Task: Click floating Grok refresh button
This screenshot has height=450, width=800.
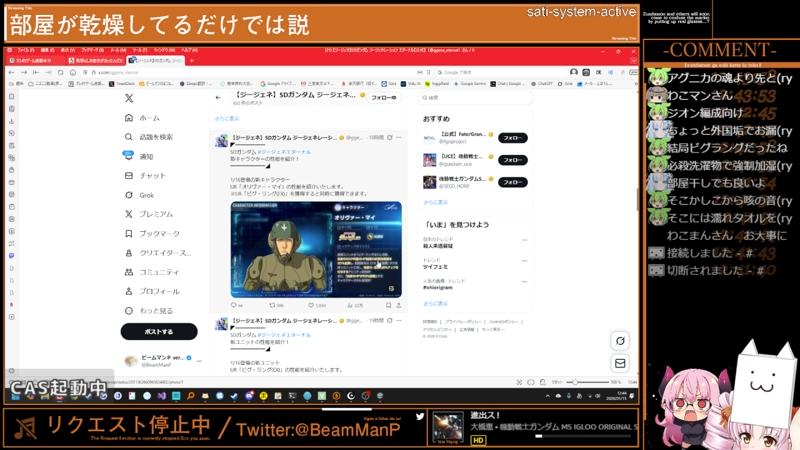Action: point(620,341)
